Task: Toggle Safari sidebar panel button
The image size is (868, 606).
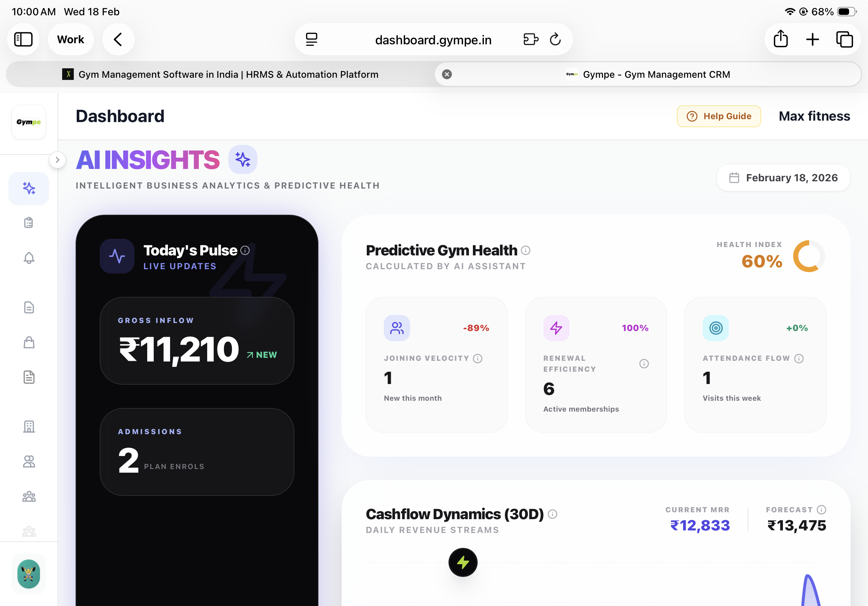Action: (23, 39)
